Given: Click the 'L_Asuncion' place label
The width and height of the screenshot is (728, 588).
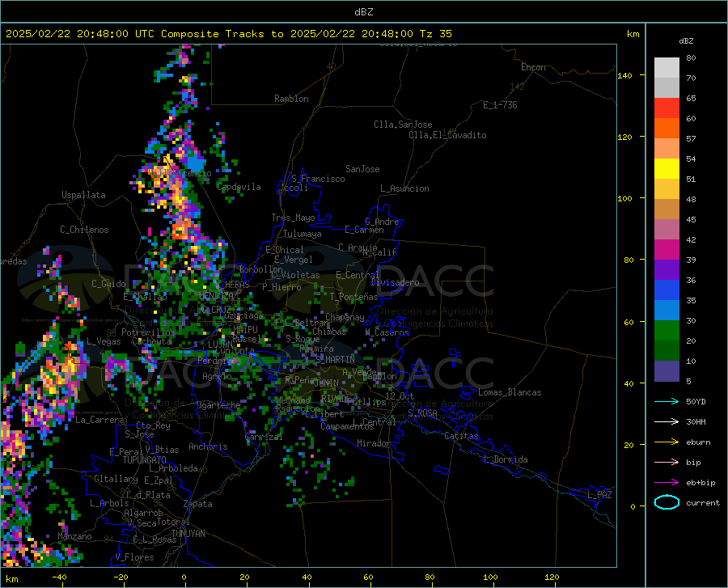Looking at the screenshot, I should 404,188.
